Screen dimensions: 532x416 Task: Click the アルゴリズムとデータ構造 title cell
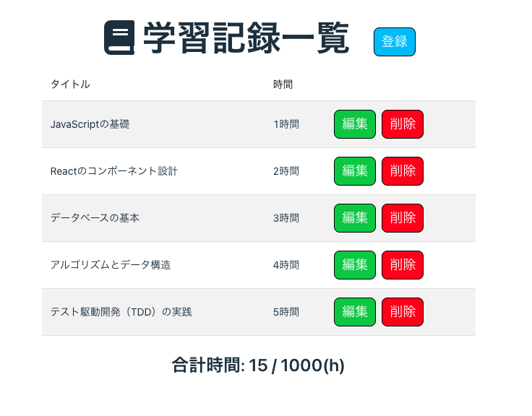pyautogui.click(x=111, y=265)
